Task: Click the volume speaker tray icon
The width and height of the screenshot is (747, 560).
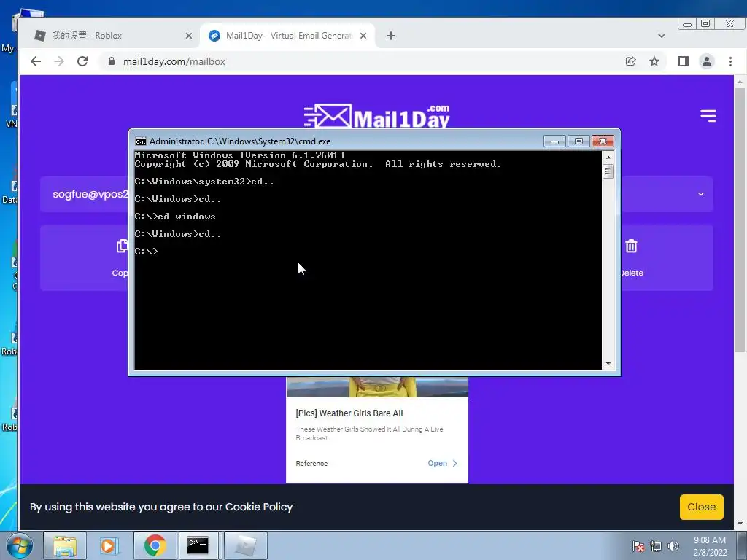Action: point(673,546)
